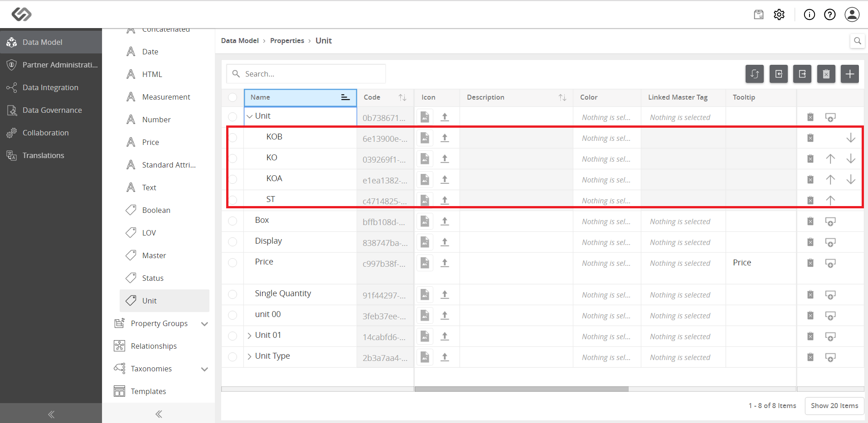
Task: Open Data Integration in main menu
Action: (x=51, y=87)
